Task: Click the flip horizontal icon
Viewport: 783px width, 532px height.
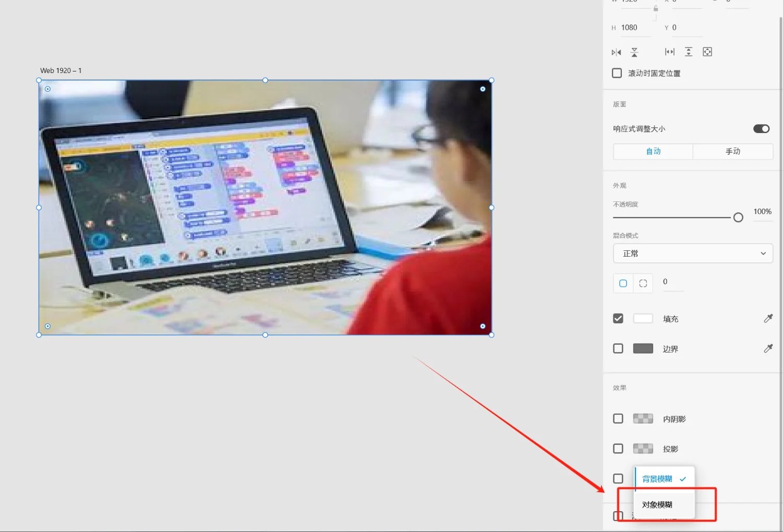Action: [616, 52]
